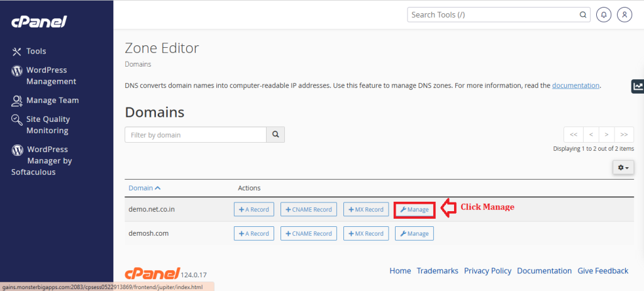Open the Trademarks footer link
This screenshot has width=644, height=291.
click(438, 271)
